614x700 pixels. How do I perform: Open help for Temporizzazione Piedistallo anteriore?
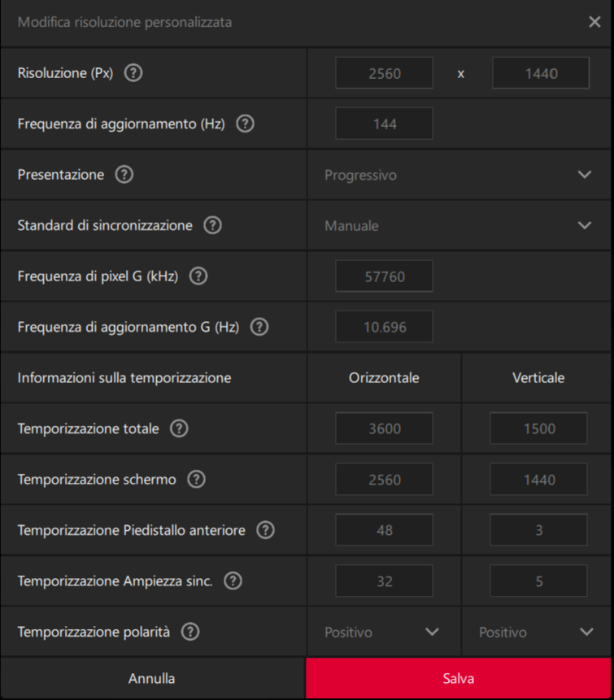coord(264,529)
